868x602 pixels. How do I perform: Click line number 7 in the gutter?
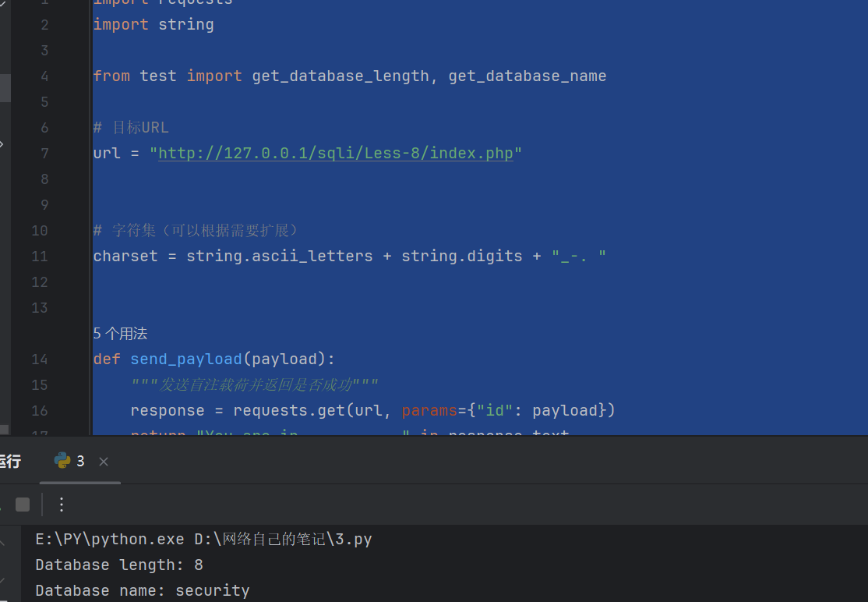(44, 153)
